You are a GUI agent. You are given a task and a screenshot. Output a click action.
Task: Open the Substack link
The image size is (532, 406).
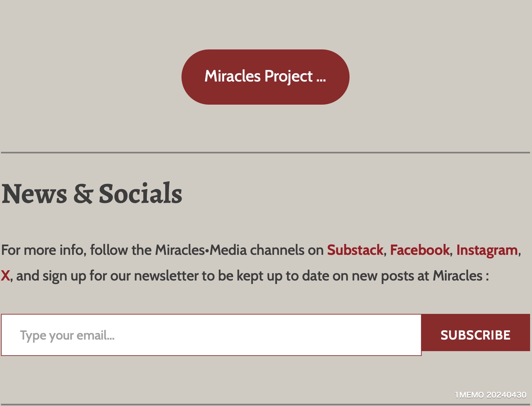pyautogui.click(x=355, y=250)
